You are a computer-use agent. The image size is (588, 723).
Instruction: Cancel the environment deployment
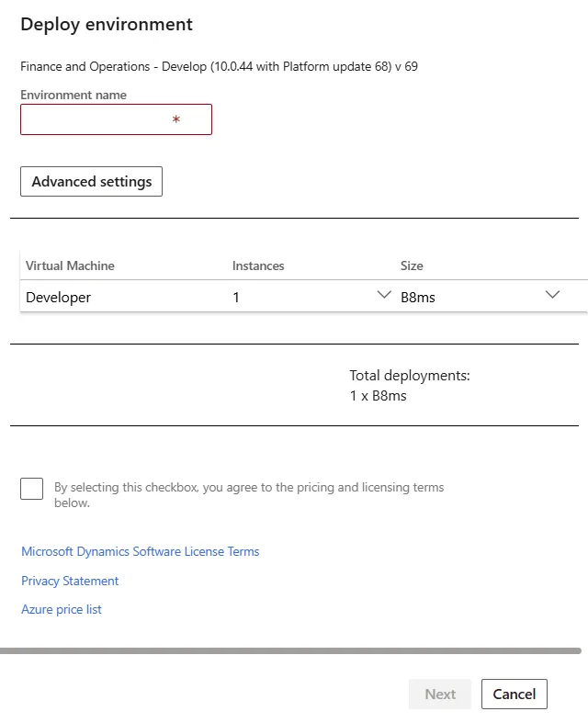click(x=514, y=694)
